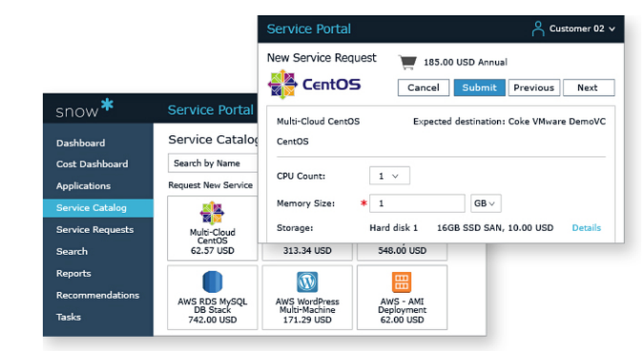Open Cost Dashboard in the sidebar
This screenshot has height=351, width=644.
(92, 164)
